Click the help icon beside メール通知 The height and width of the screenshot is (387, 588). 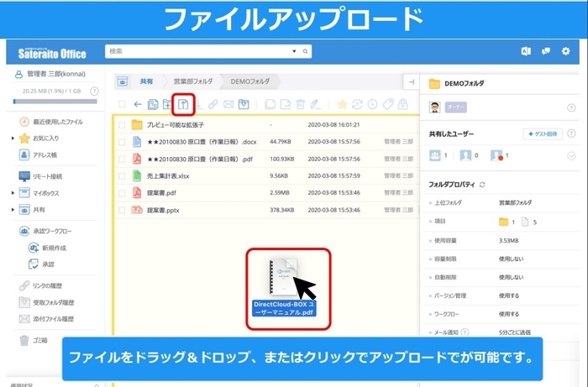465,332
